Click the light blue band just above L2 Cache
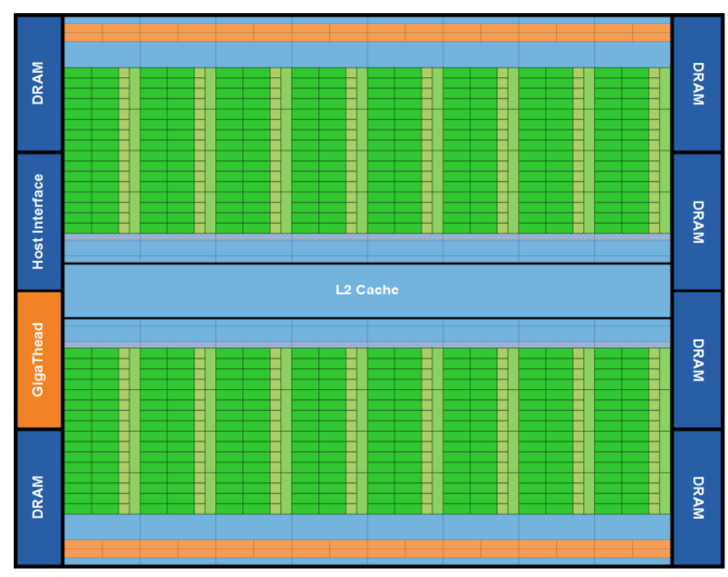 point(367,249)
